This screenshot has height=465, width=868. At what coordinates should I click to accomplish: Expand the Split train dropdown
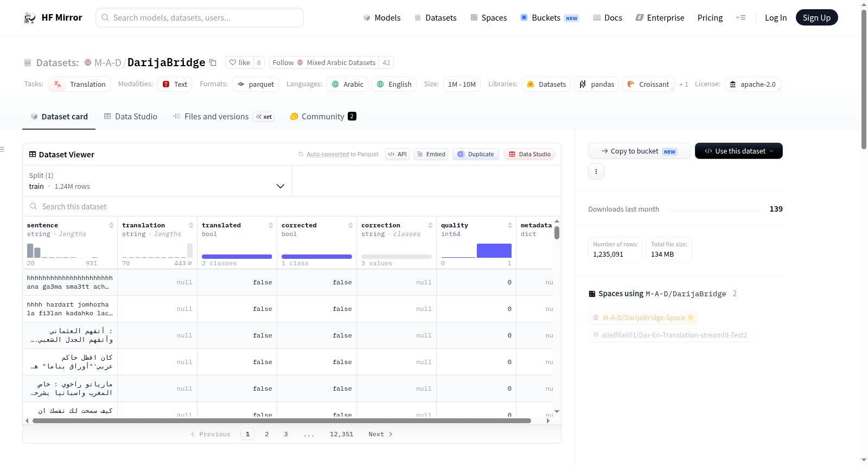pyautogui.click(x=157, y=181)
